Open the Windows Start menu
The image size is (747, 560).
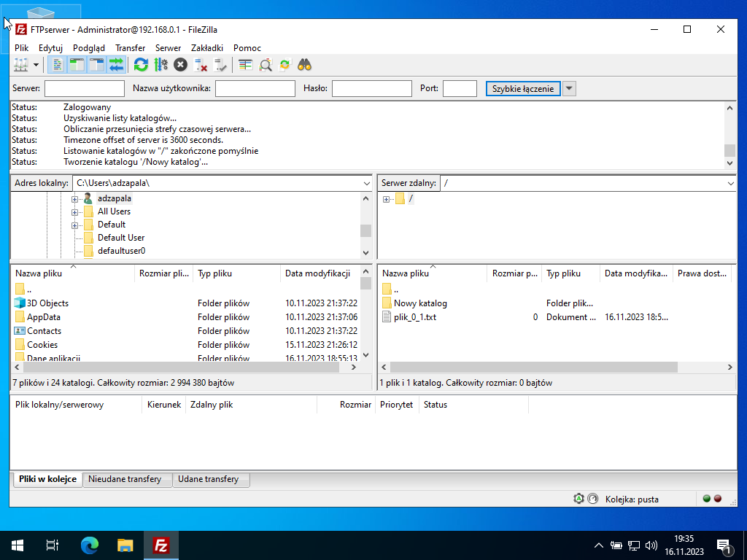click(x=18, y=545)
